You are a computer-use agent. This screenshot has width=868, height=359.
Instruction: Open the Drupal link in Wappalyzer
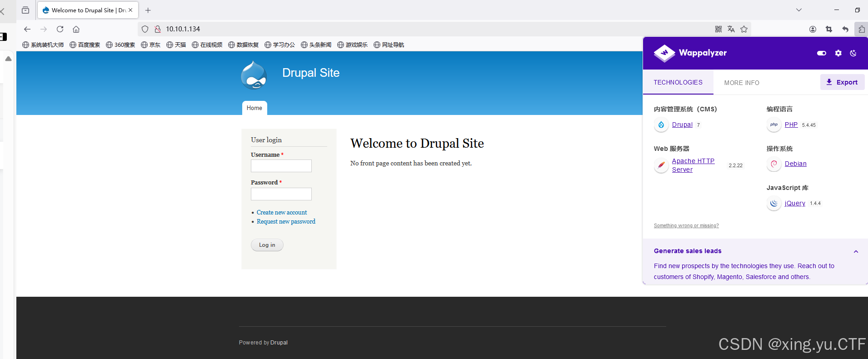682,125
